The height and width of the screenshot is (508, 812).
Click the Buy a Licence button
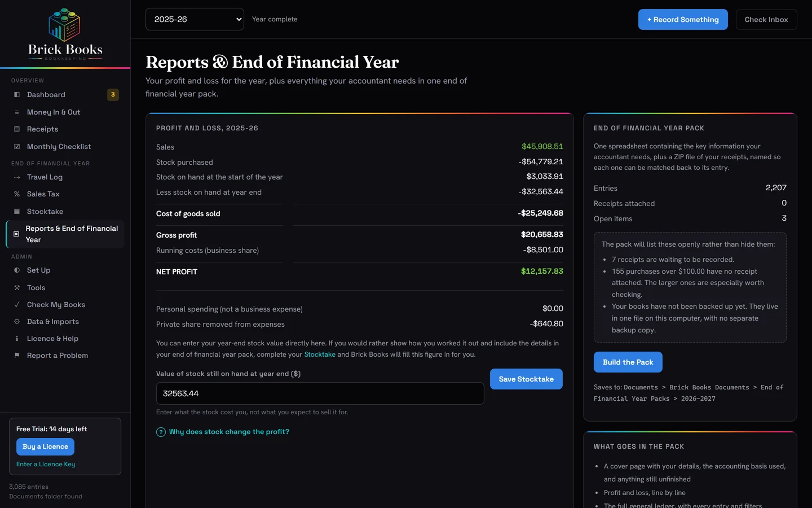point(45,446)
